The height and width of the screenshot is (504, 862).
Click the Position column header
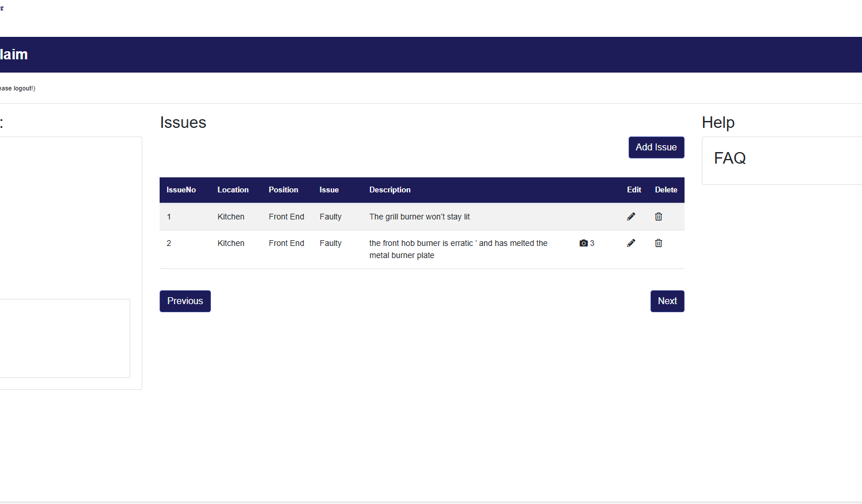pyautogui.click(x=283, y=190)
